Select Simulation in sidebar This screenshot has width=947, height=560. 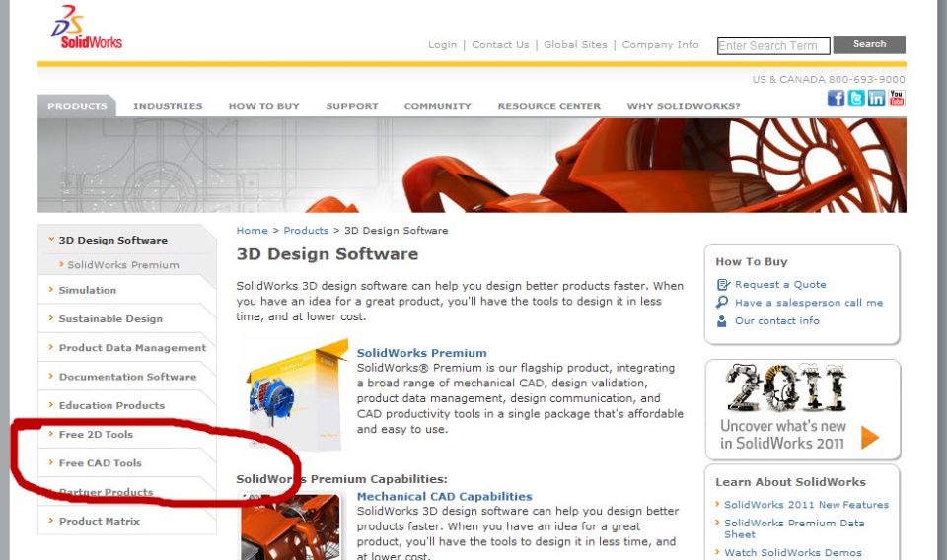coord(88,290)
